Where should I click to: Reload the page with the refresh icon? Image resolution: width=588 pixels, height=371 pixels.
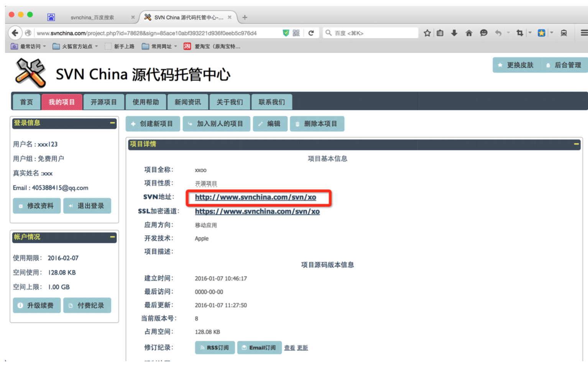pyautogui.click(x=311, y=33)
